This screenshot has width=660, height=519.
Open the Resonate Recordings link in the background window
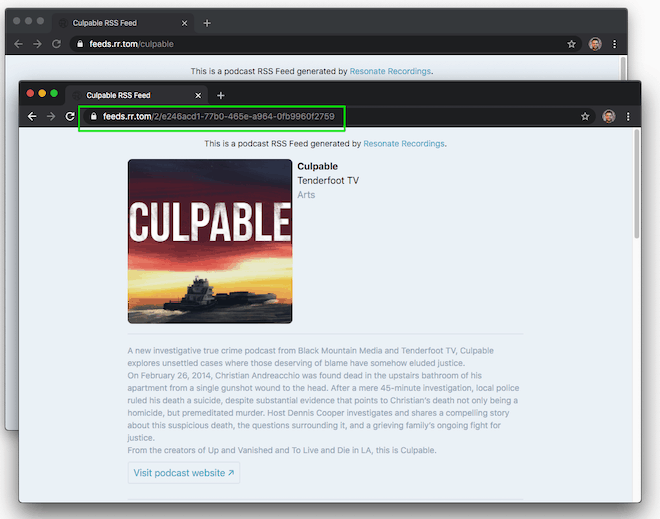390,72
